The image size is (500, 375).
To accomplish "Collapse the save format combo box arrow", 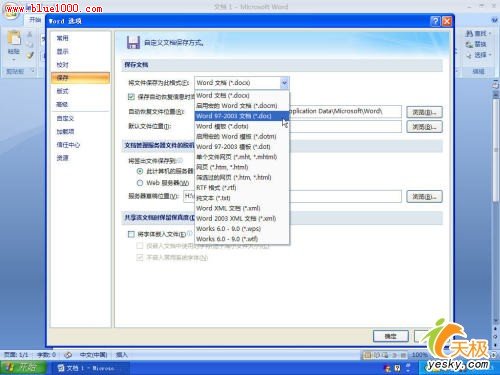I will tap(284, 83).
